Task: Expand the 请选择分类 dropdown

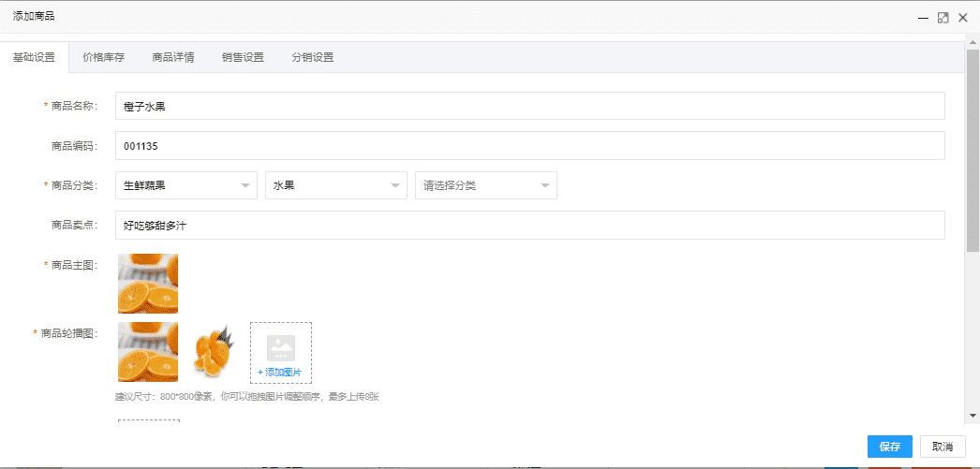Action: point(486,185)
